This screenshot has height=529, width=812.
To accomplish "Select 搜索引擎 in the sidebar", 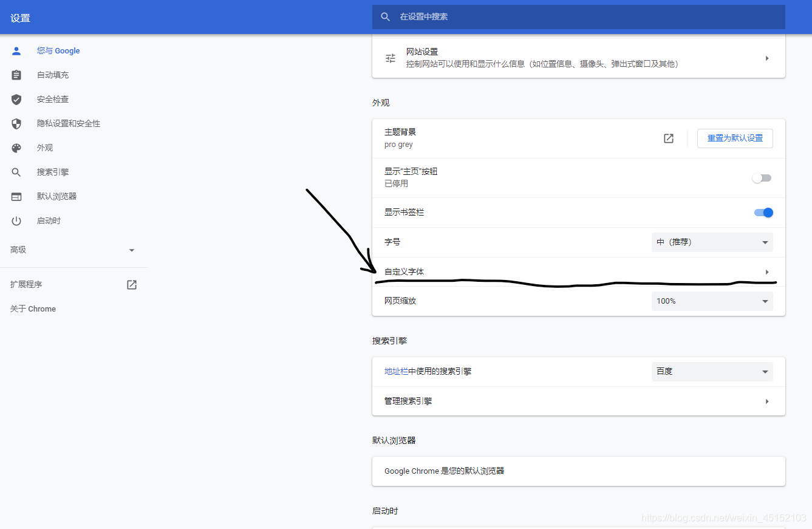I will coord(53,172).
